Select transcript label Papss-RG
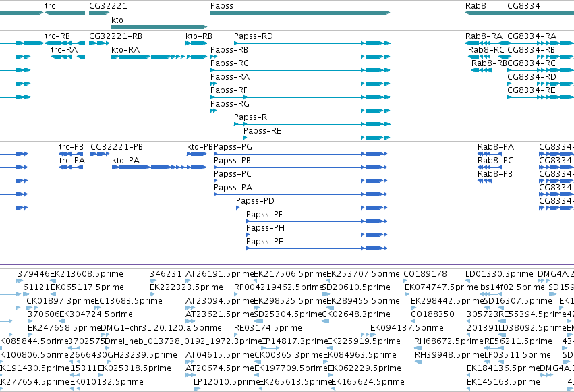This screenshot has height=392, width=574. click(x=230, y=104)
